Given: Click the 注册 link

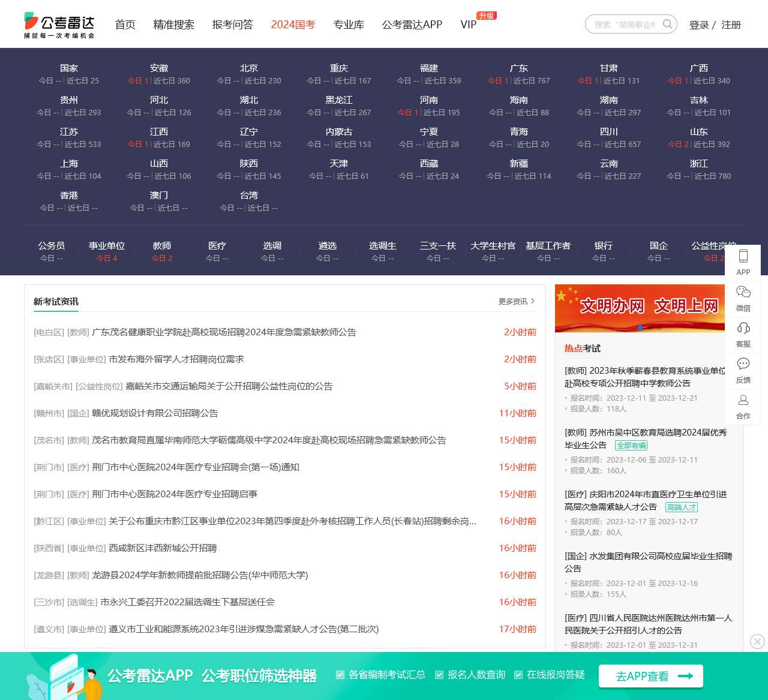Looking at the screenshot, I should [731, 25].
